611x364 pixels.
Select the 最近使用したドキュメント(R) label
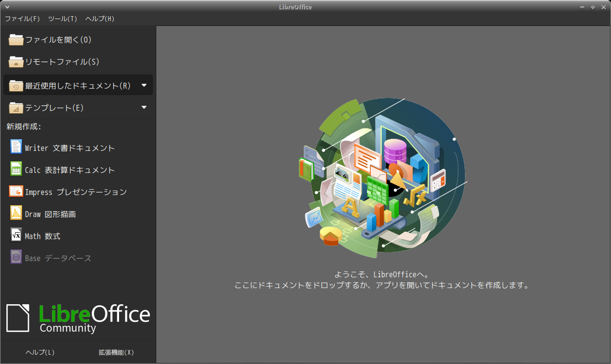coord(78,86)
